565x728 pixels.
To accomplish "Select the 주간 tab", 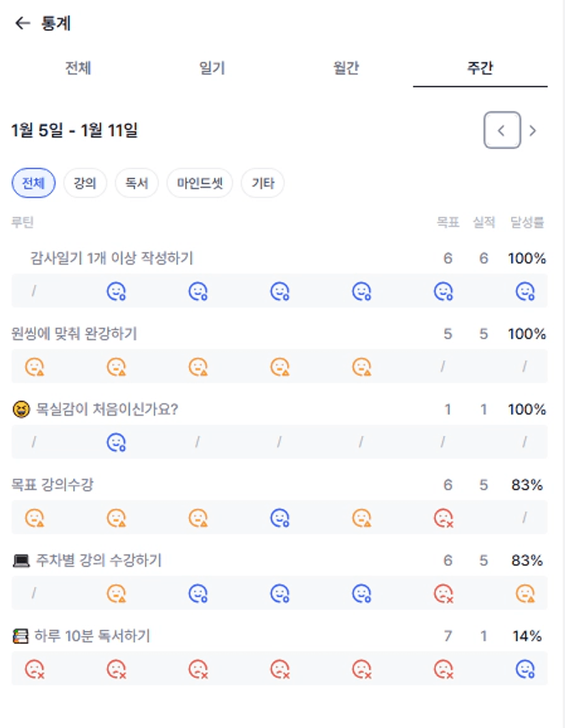I will pos(480,68).
